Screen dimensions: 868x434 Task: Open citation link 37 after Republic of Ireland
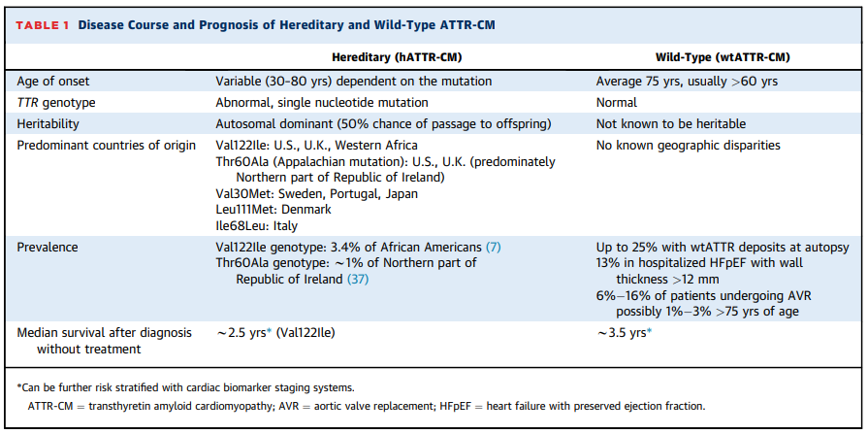pyautogui.click(x=358, y=279)
